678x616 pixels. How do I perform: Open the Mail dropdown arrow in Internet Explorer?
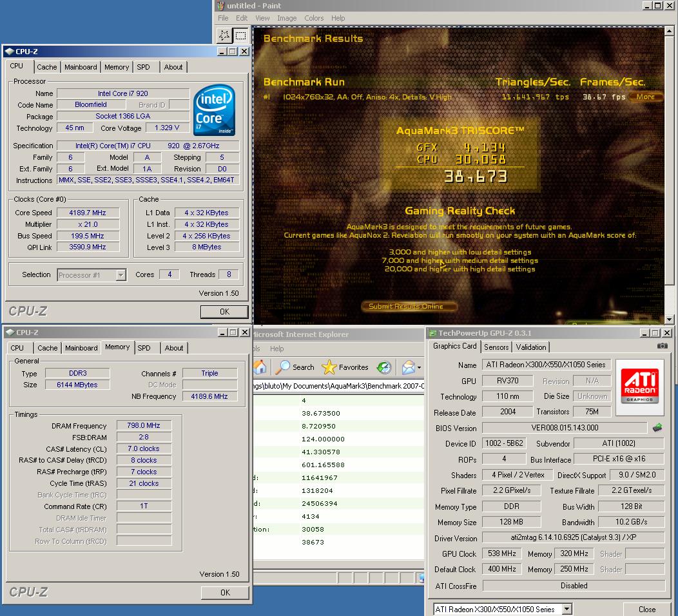[x=419, y=368]
